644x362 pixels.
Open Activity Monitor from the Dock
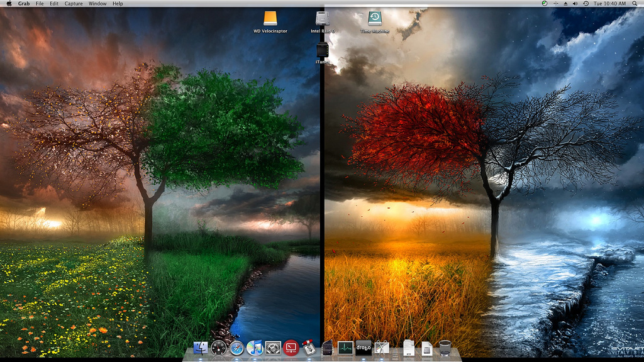[345, 348]
